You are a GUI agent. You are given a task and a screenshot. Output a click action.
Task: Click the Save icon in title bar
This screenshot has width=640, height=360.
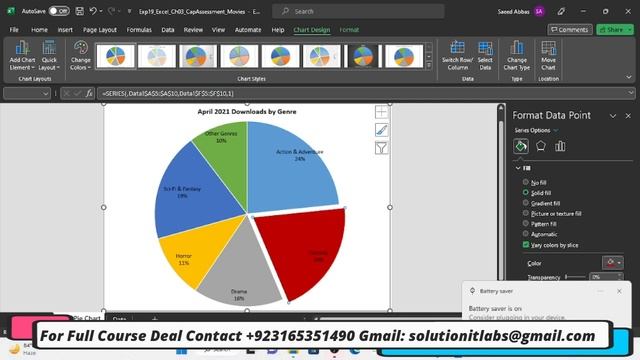pyautogui.click(x=79, y=11)
